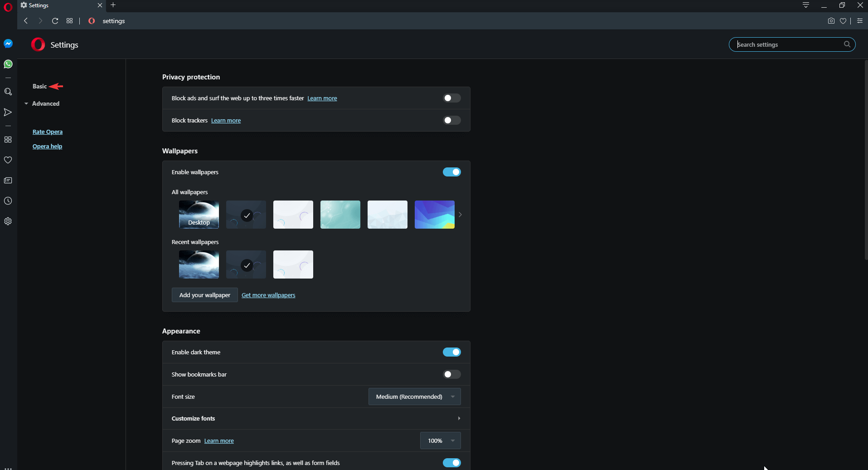Open the Get more wallpapers link
The width and height of the screenshot is (868, 470).
(268, 295)
